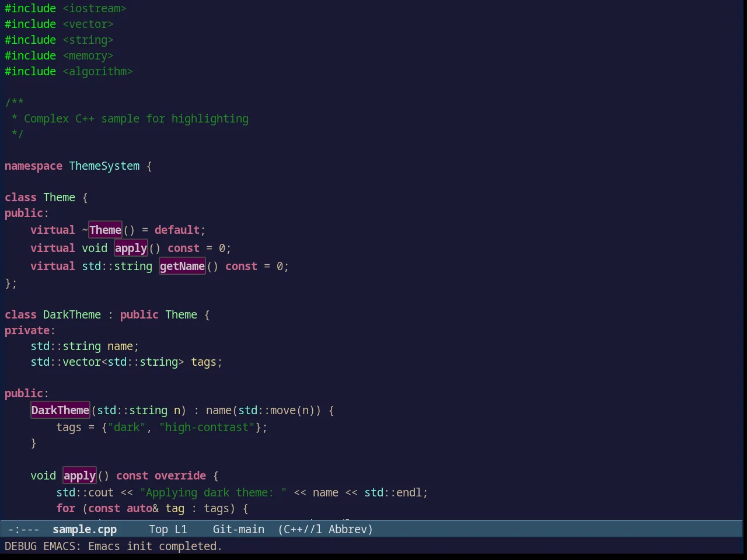This screenshot has height=560, width=747.
Task: Click the <algorithm> include header
Action: [97, 72]
